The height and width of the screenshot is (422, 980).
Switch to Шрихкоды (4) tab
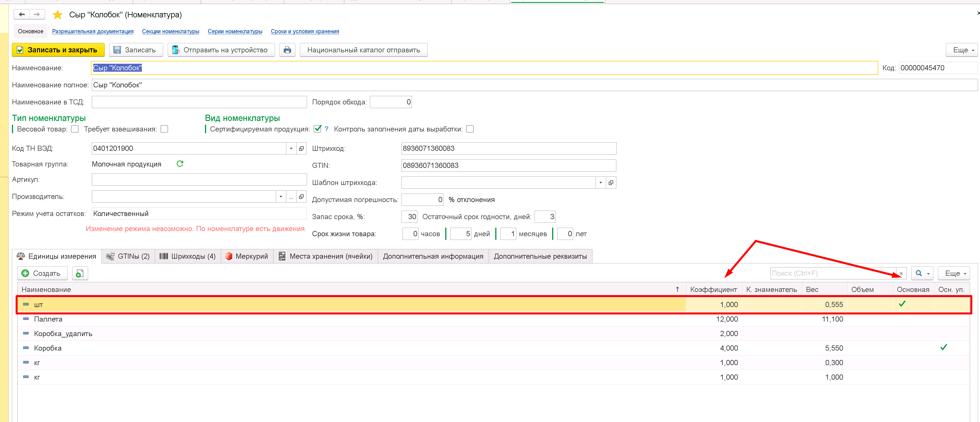pyautogui.click(x=188, y=256)
